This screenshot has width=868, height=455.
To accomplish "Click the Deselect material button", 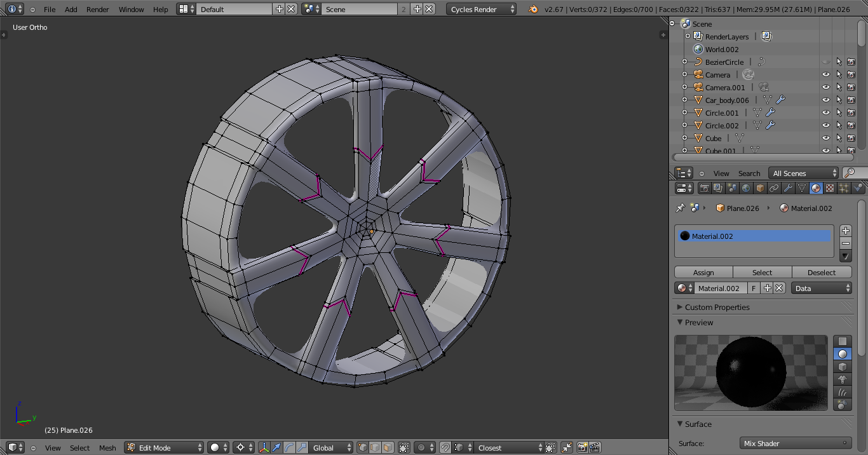I will (x=822, y=272).
